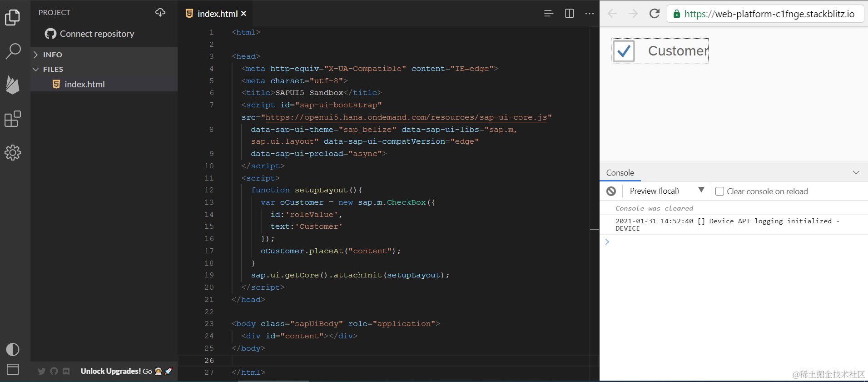The image size is (868, 382).
Task: Click setupLayout function name on line 12
Action: tap(321, 190)
